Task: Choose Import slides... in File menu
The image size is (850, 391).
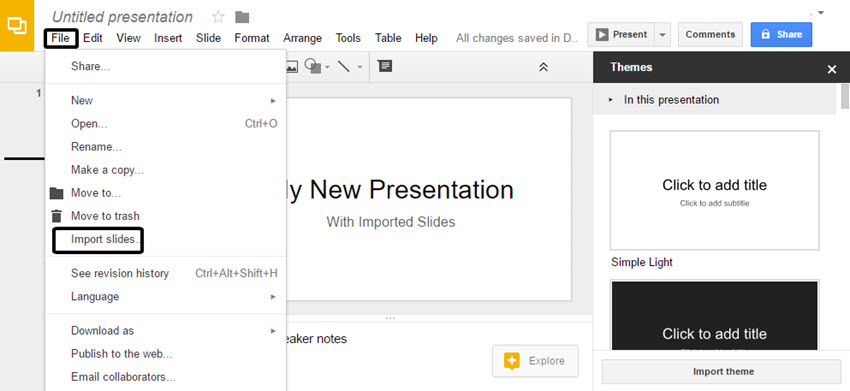Action: pyautogui.click(x=165, y=240)
